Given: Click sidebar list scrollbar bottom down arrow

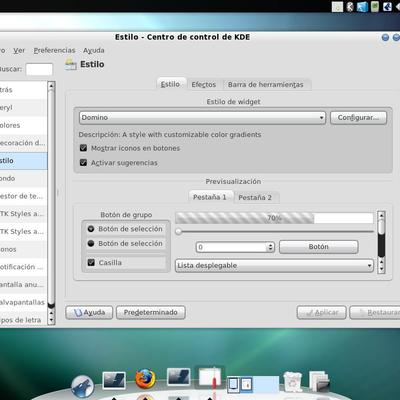Looking at the screenshot, I should [x=51, y=320].
